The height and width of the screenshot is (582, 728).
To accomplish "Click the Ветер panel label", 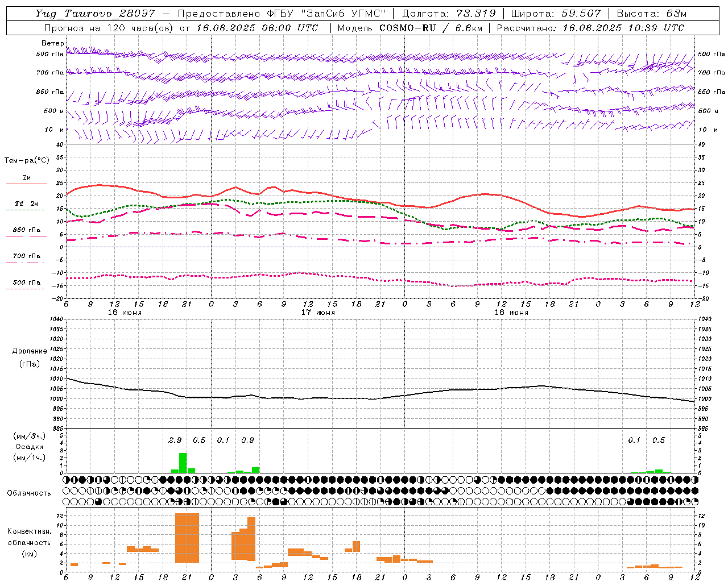I will tap(52, 43).
